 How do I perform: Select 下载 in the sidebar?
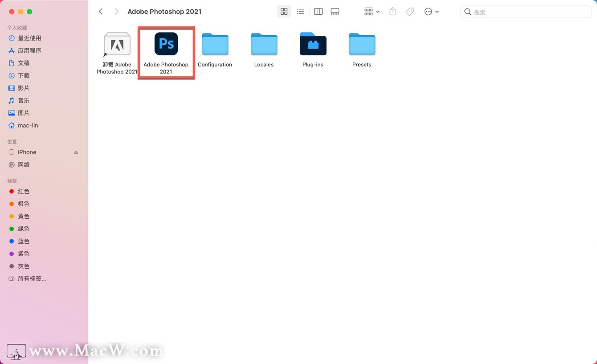24,76
